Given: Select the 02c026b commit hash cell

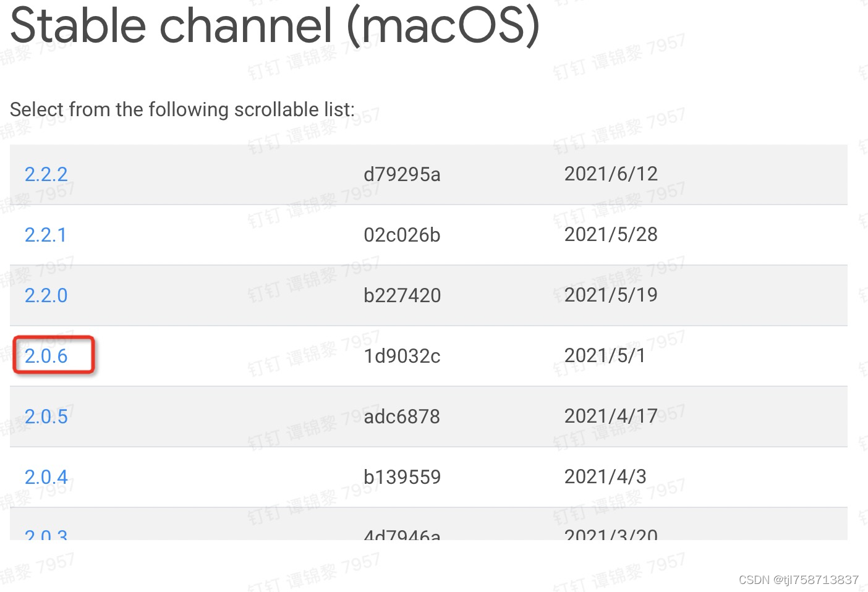Looking at the screenshot, I should (x=402, y=235).
